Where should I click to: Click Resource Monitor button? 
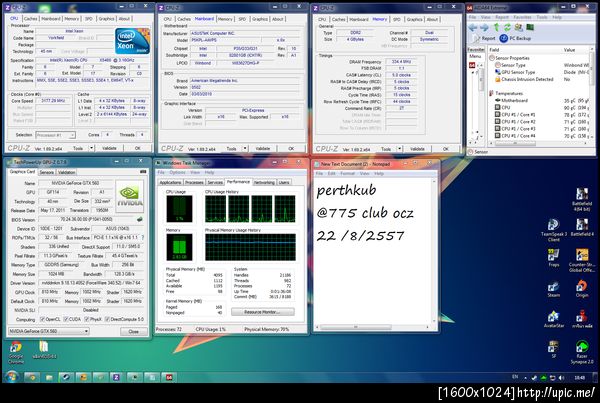coord(262,312)
